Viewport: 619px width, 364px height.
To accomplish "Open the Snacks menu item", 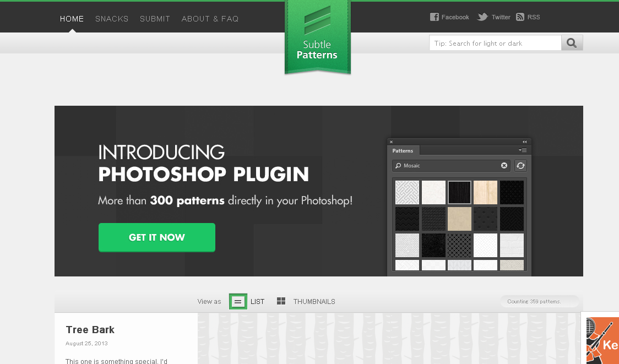I will click(x=112, y=19).
